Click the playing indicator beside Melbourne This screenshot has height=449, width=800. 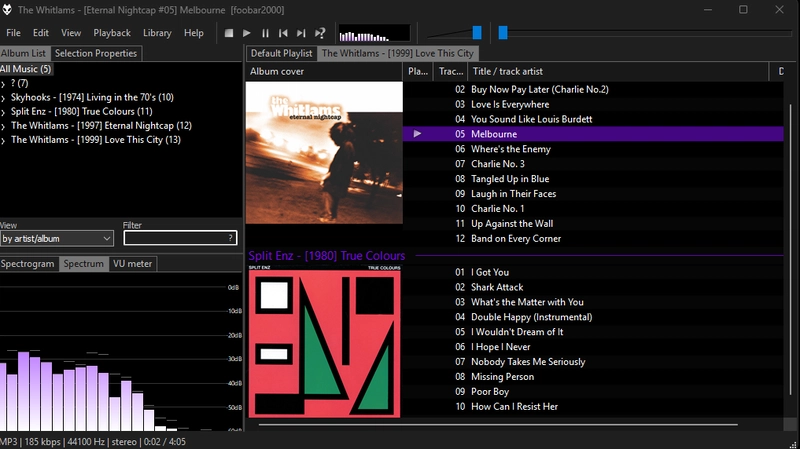click(417, 134)
